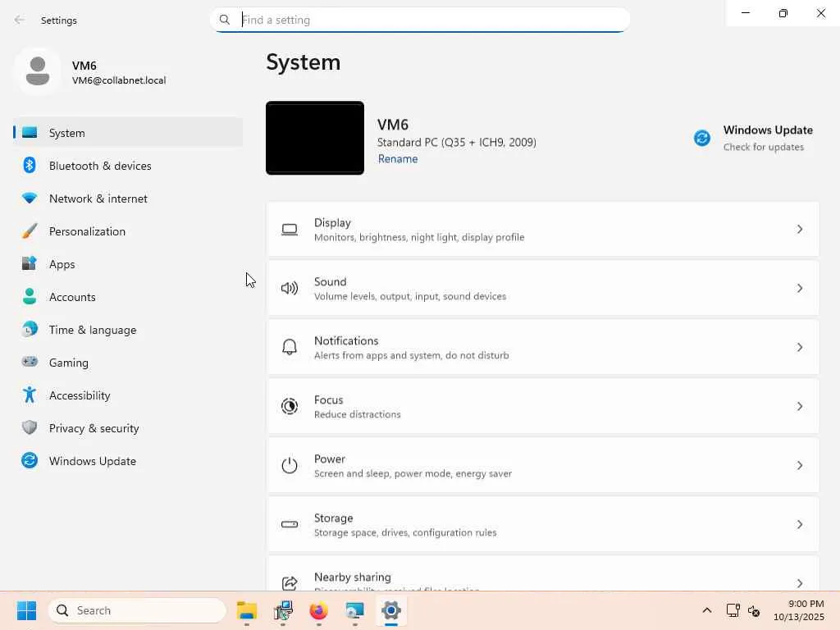This screenshot has width=840, height=630.
Task: Open the Windows Start menu
Action: (26, 610)
